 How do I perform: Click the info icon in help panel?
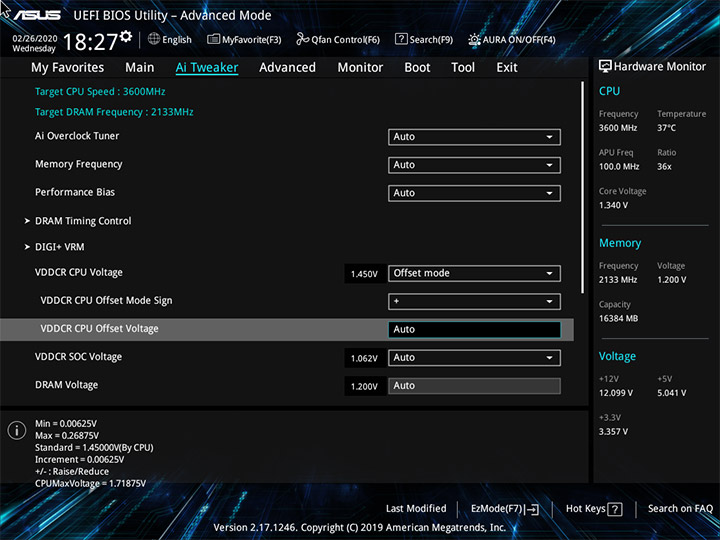17,430
